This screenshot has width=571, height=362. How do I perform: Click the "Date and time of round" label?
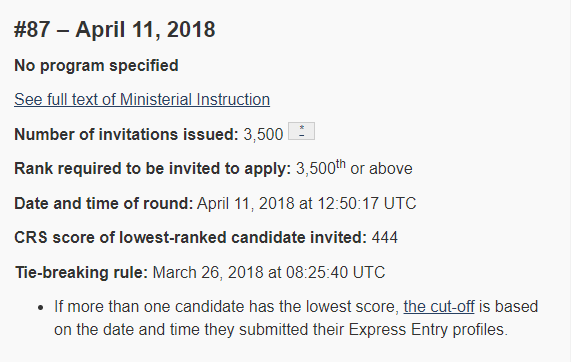[103, 203]
